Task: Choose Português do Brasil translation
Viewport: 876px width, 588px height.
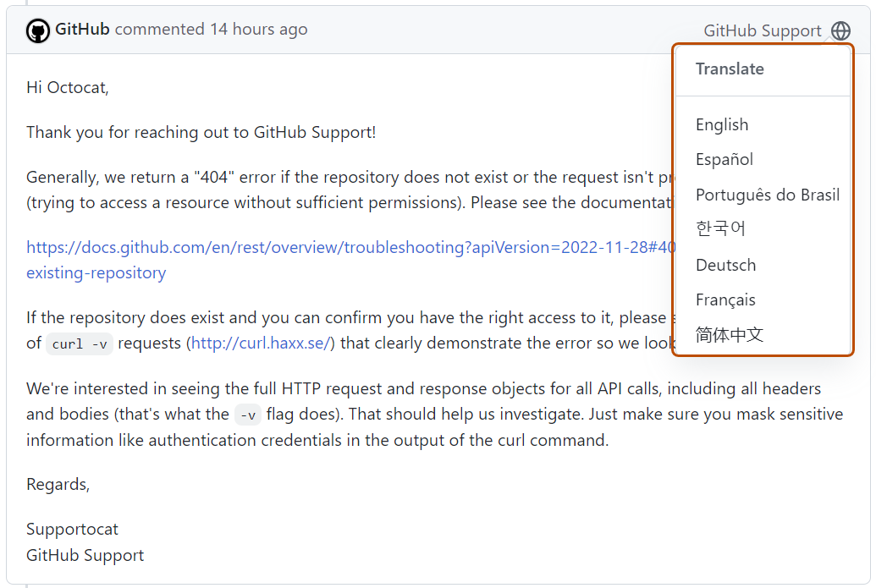Action: tap(767, 195)
